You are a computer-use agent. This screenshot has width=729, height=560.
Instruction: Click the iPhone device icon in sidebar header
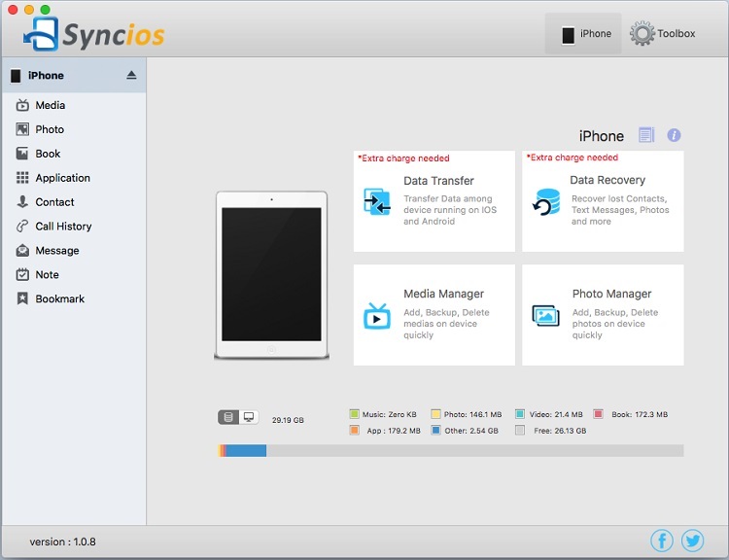pos(16,76)
